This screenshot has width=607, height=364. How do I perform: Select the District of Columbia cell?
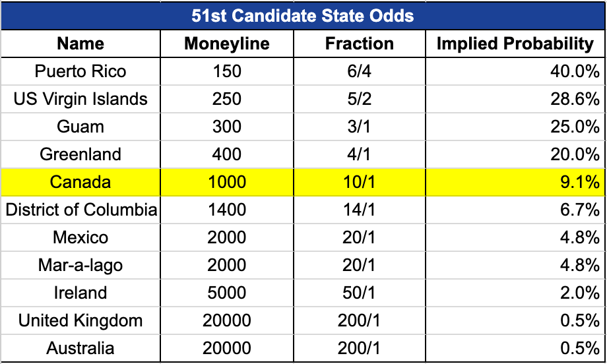tap(80, 210)
